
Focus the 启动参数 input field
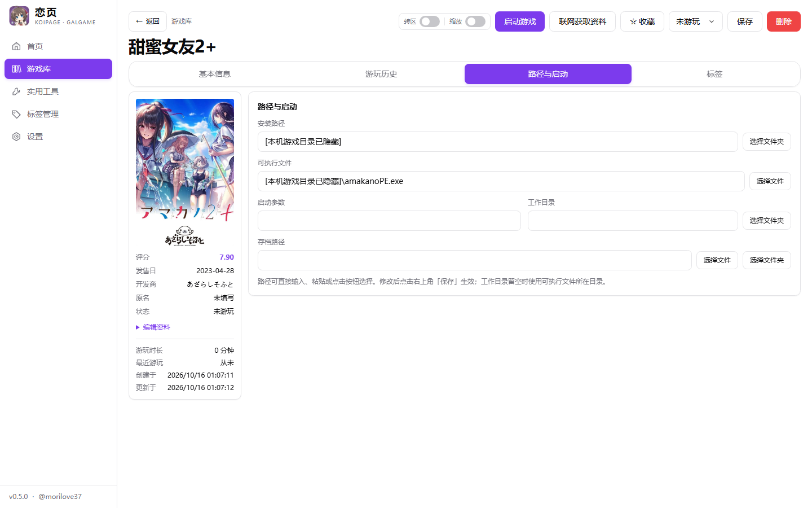(x=389, y=221)
